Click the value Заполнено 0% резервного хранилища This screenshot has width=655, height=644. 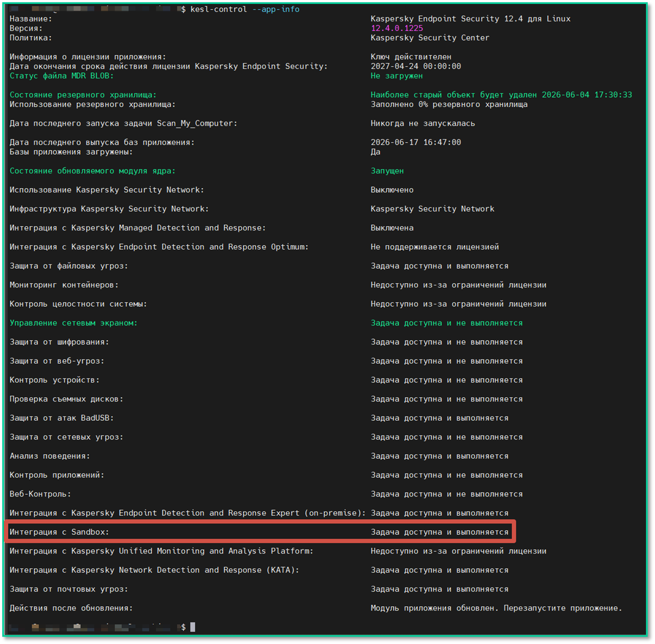[x=449, y=105]
